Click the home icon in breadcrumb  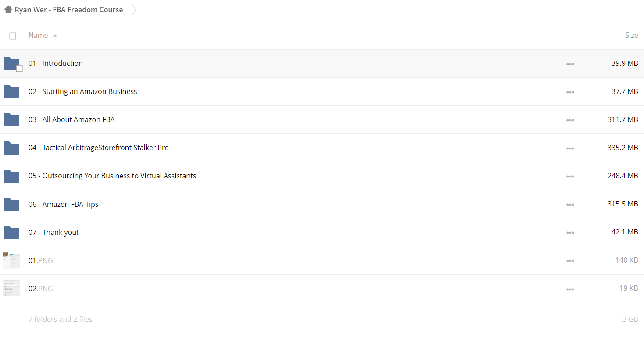[8, 9]
